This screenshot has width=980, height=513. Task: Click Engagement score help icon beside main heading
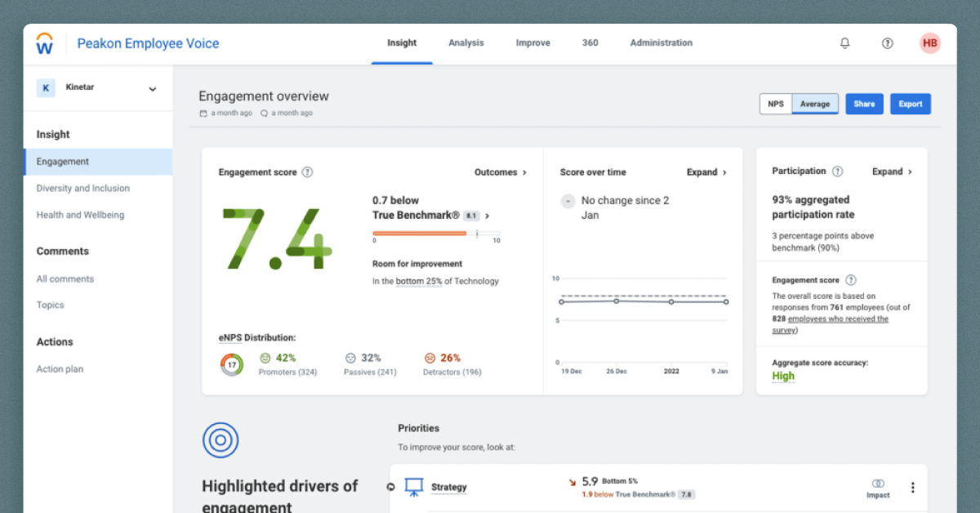click(307, 172)
